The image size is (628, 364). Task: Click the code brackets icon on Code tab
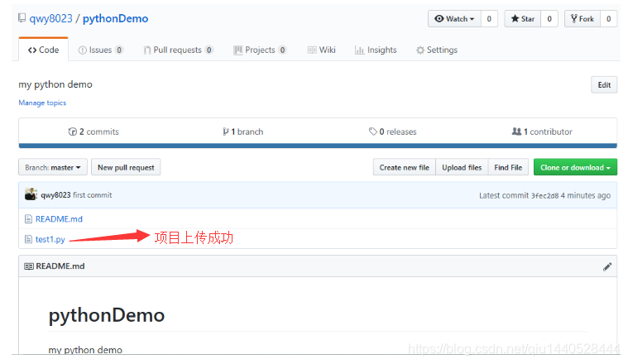tap(32, 50)
